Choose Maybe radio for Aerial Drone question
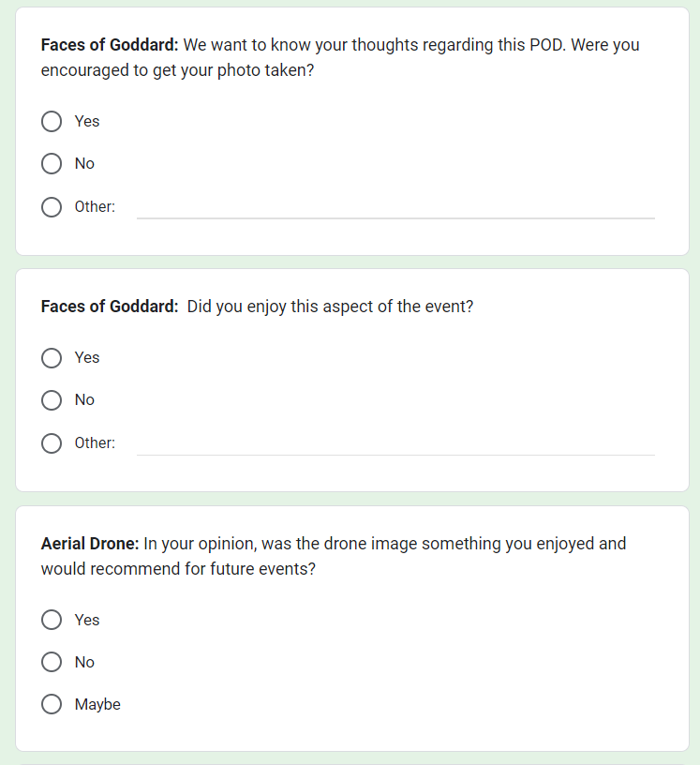 click(52, 705)
